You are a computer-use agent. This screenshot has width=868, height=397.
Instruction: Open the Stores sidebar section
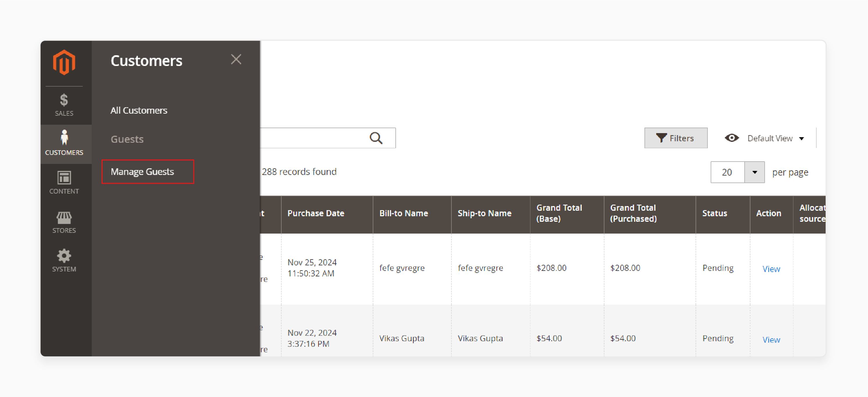click(64, 222)
